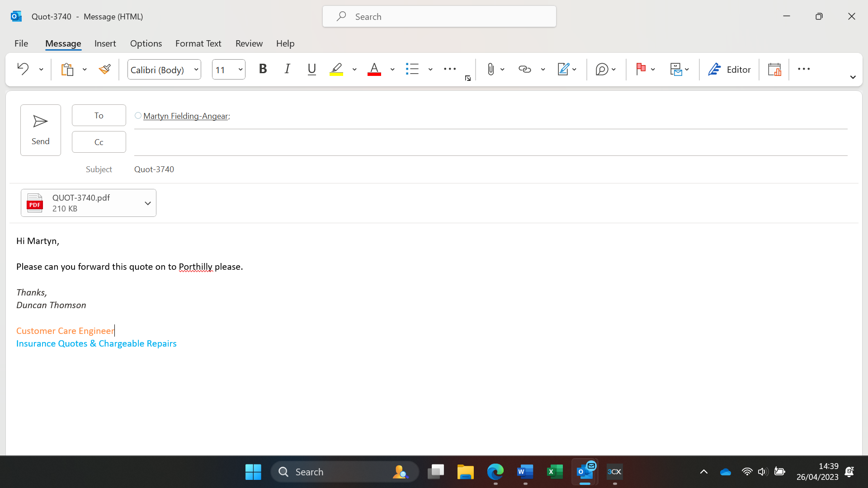Toggle Italic formatting
The image size is (868, 488).
pyautogui.click(x=287, y=69)
